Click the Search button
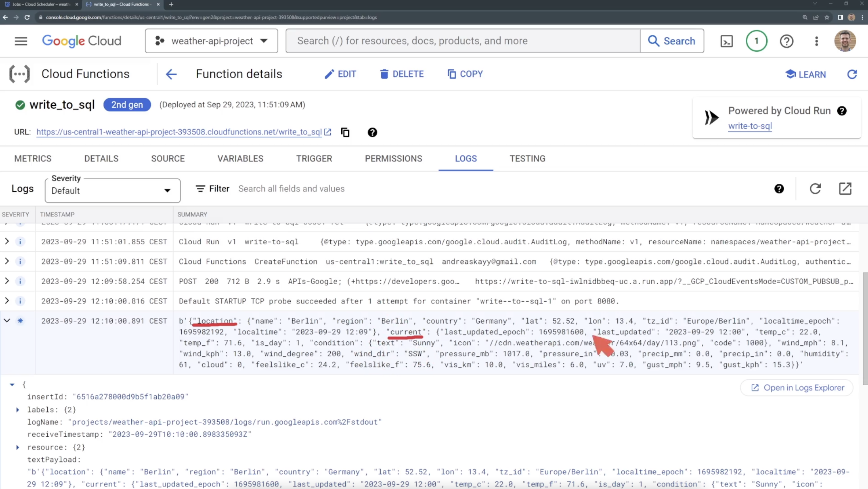The image size is (868, 489). [672, 41]
